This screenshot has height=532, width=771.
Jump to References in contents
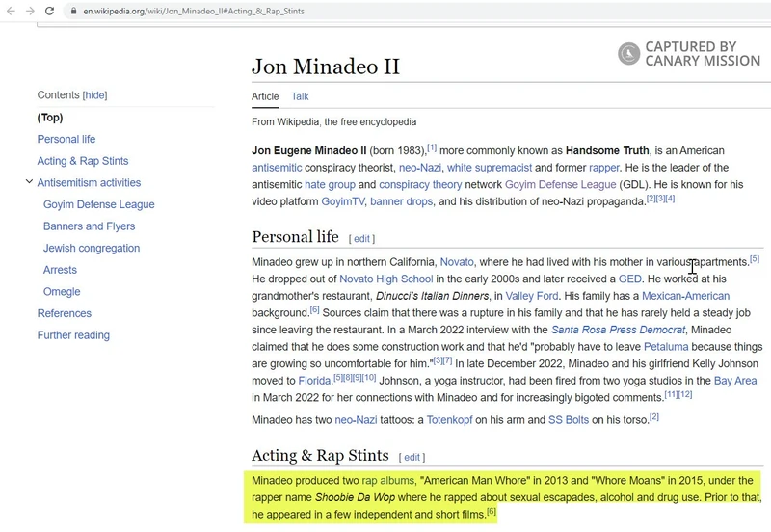click(x=64, y=313)
